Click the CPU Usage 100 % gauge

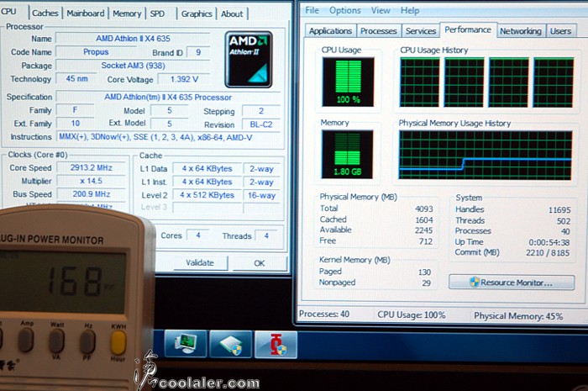348,82
